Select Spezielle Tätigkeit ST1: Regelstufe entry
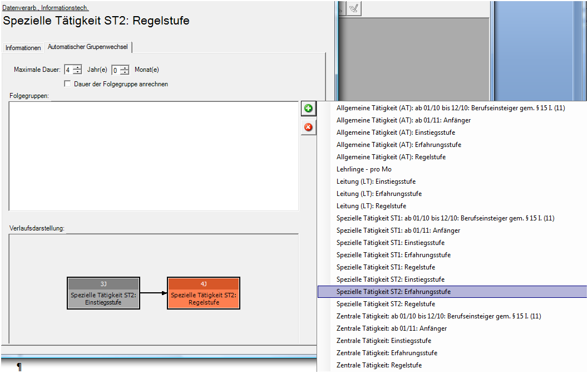This screenshot has height=373, width=588. click(x=386, y=267)
